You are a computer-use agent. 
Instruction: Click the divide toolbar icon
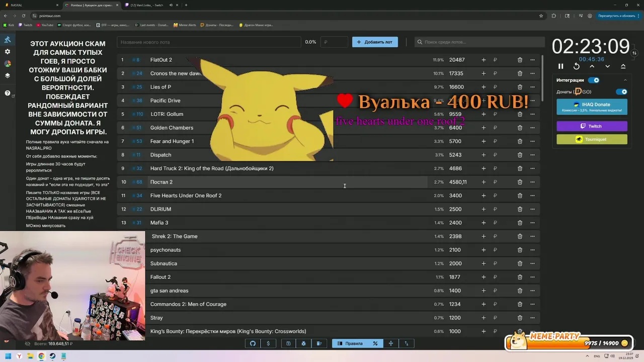(x=391, y=343)
